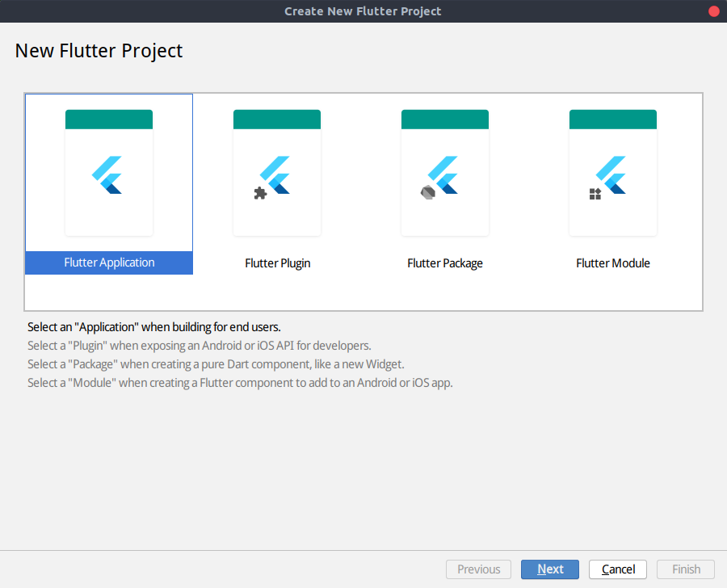The image size is (727, 588).
Task: Click the Application description hint line
Action: pos(153,327)
